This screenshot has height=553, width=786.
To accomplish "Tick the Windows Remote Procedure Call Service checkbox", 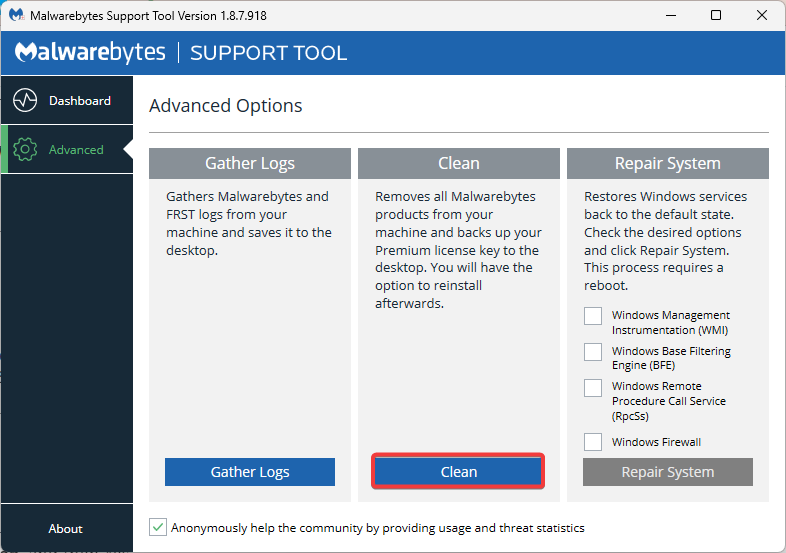I will click(593, 388).
